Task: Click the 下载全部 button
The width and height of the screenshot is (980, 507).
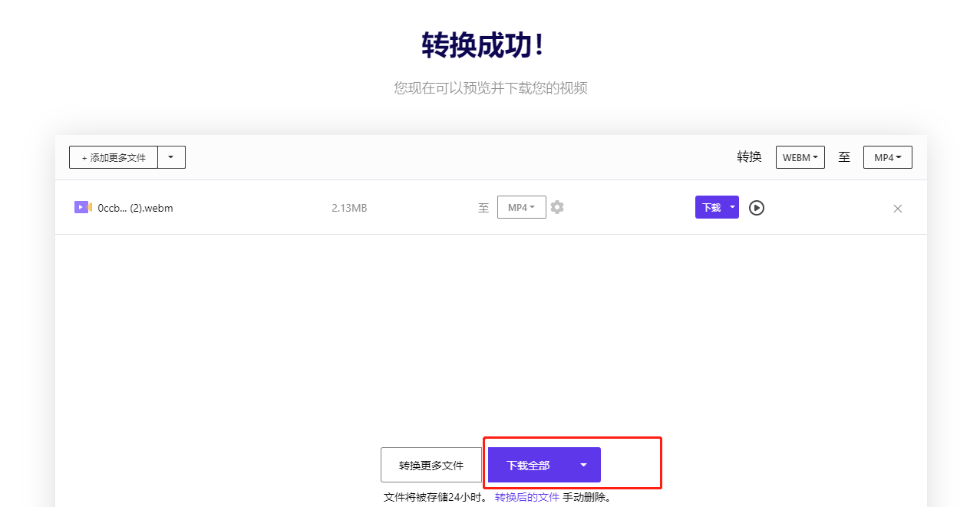Action: [528, 465]
